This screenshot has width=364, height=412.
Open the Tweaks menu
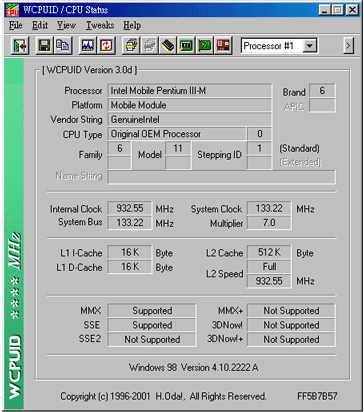[100, 25]
